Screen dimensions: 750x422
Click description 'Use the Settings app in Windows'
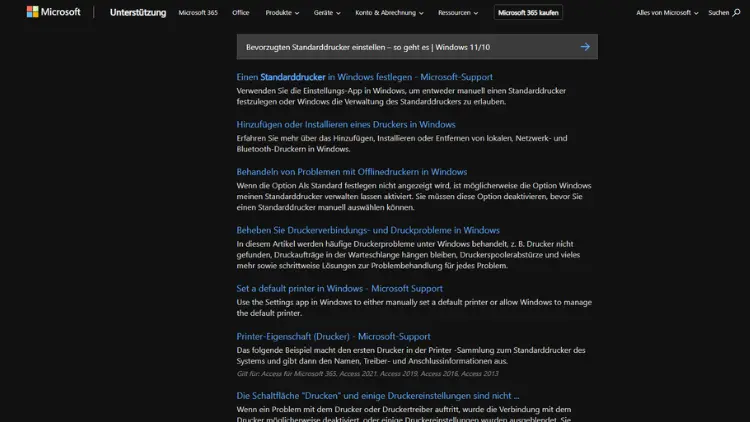(414, 308)
